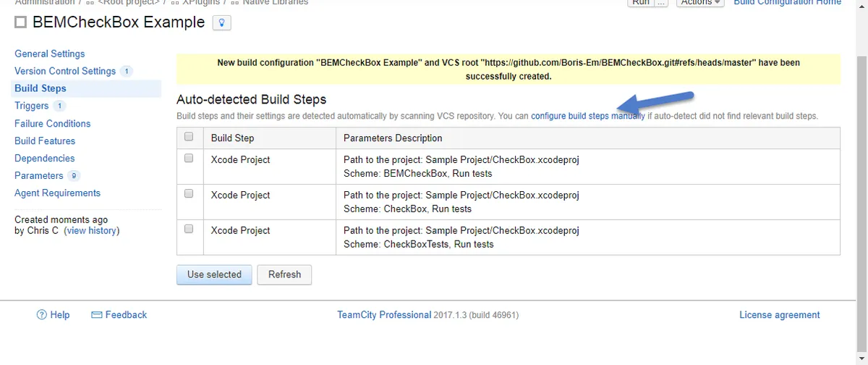Image resolution: width=868 pixels, height=365 pixels.
Task: Click the square icon before BEMCheckBox Example title
Action: coord(20,22)
